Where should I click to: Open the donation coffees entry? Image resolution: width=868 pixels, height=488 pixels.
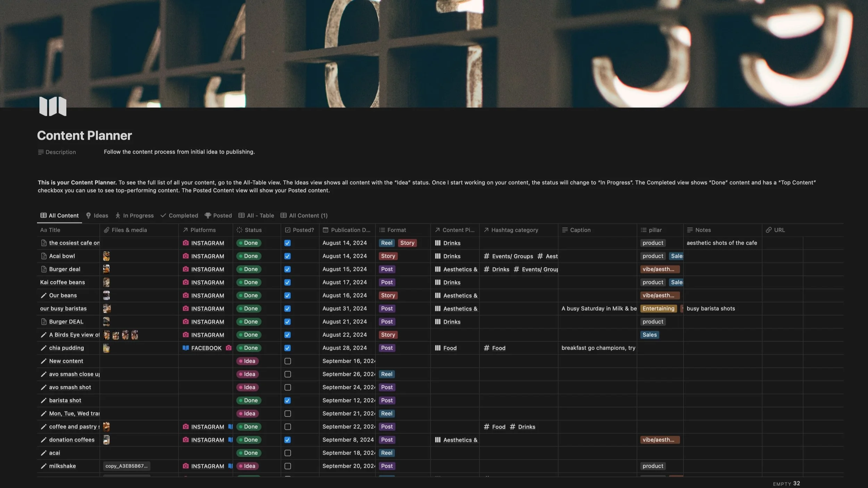click(72, 440)
